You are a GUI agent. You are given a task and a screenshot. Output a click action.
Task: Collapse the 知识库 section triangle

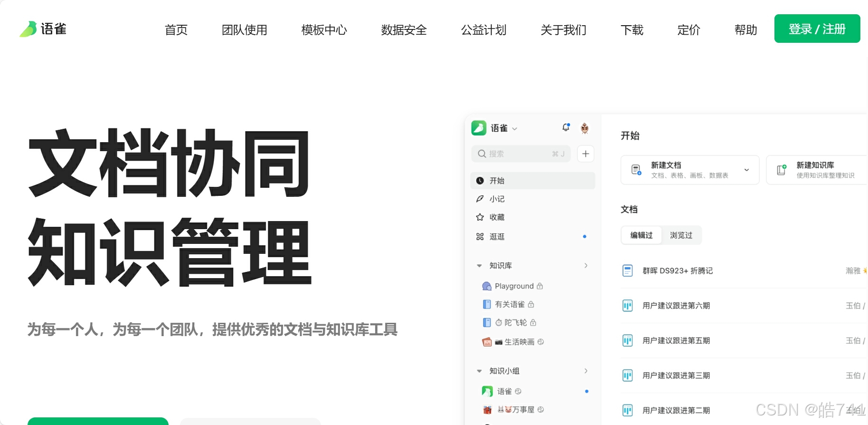click(x=479, y=266)
